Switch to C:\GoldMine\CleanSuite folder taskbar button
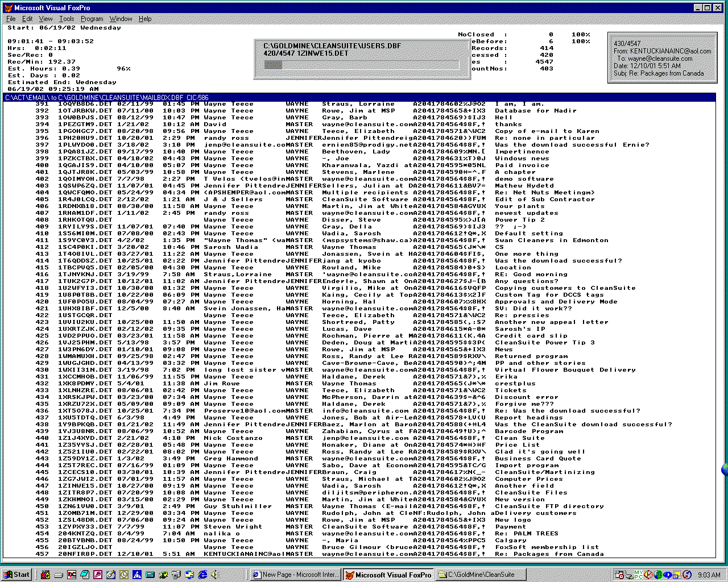The width and height of the screenshot is (728, 582). (x=482, y=575)
